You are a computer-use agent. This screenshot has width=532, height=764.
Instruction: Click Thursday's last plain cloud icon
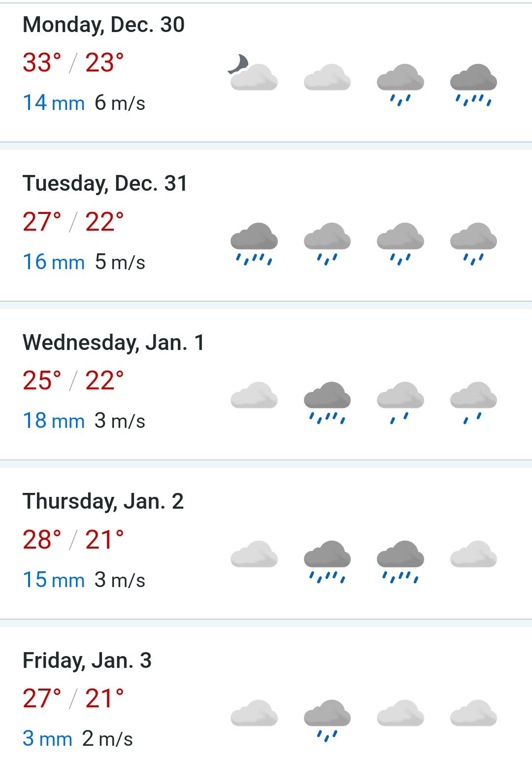tap(473, 554)
